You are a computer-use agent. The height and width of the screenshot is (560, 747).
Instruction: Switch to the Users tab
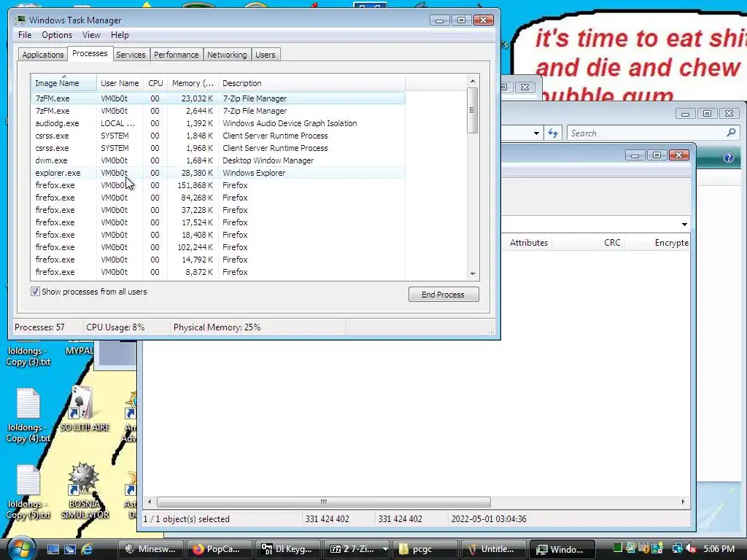266,55
